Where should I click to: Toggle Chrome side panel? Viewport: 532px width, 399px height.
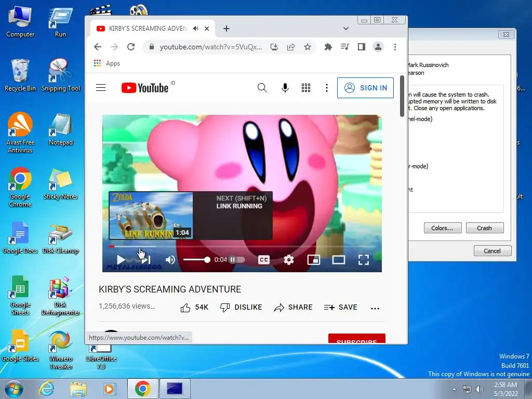click(x=362, y=47)
